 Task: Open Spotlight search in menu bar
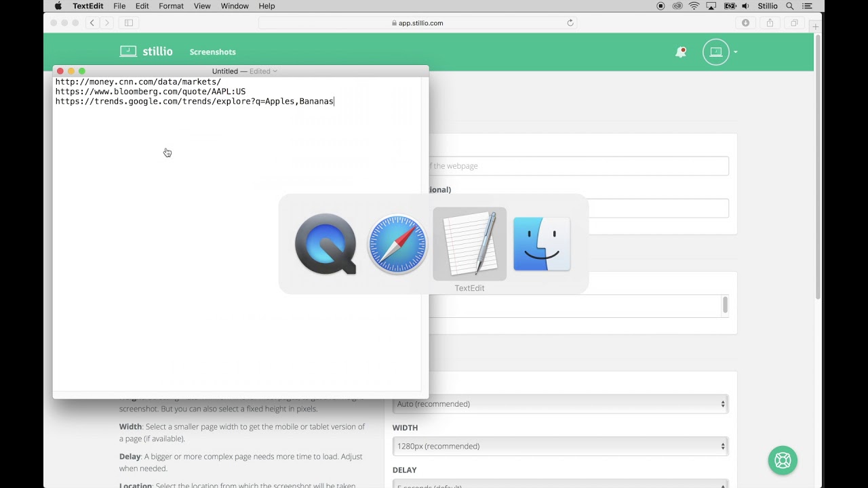[x=789, y=6]
